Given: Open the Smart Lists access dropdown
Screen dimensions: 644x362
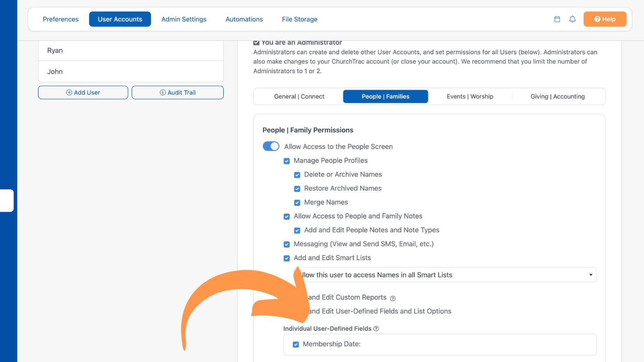Looking at the screenshot, I should (x=445, y=275).
